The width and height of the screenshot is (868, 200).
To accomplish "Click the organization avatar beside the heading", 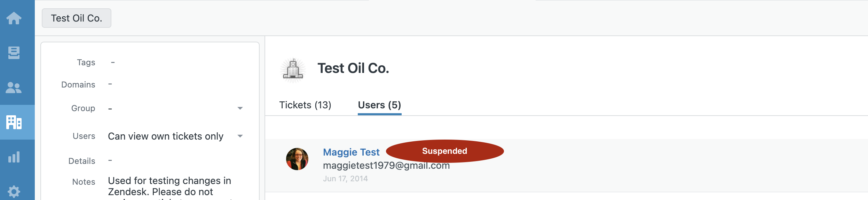I will [293, 69].
